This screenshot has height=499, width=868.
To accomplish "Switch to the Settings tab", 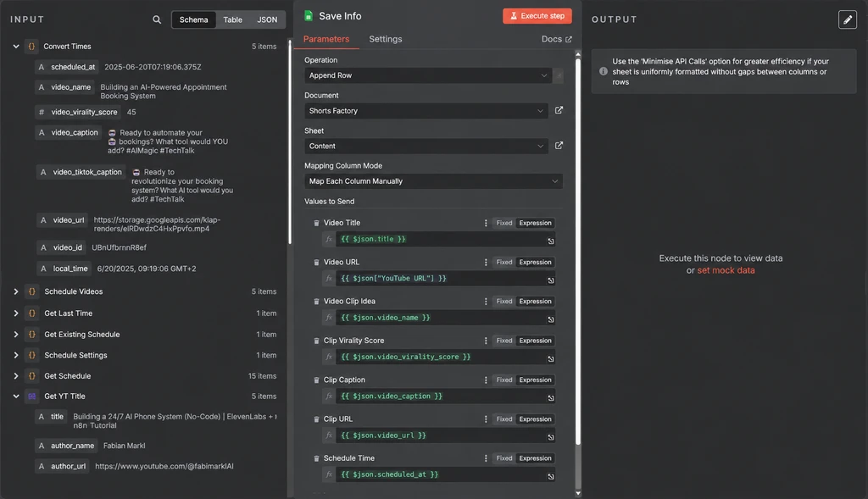I will pos(386,39).
